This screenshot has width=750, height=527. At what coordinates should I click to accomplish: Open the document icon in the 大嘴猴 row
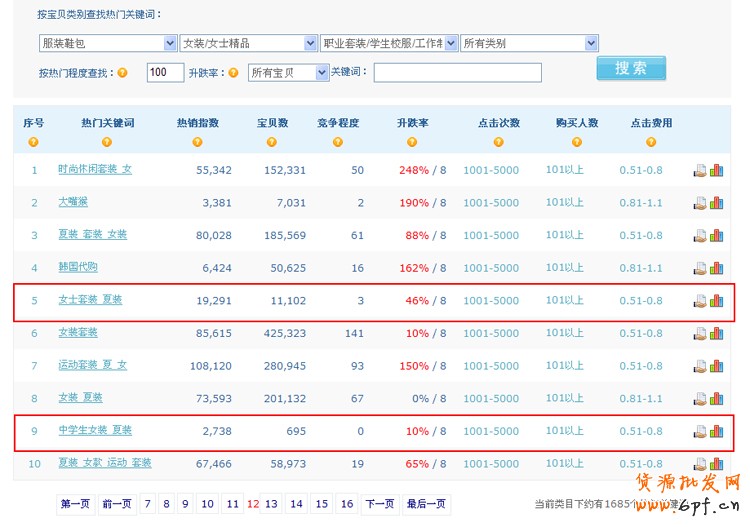click(x=700, y=203)
